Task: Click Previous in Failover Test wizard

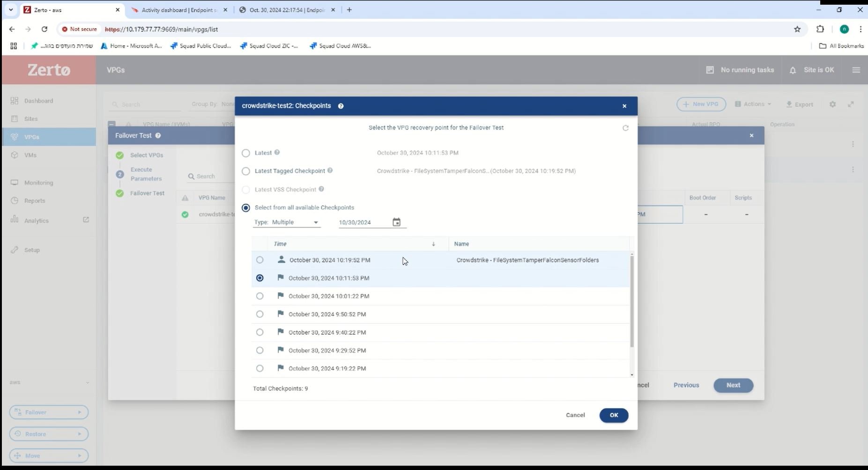Action: click(686, 385)
